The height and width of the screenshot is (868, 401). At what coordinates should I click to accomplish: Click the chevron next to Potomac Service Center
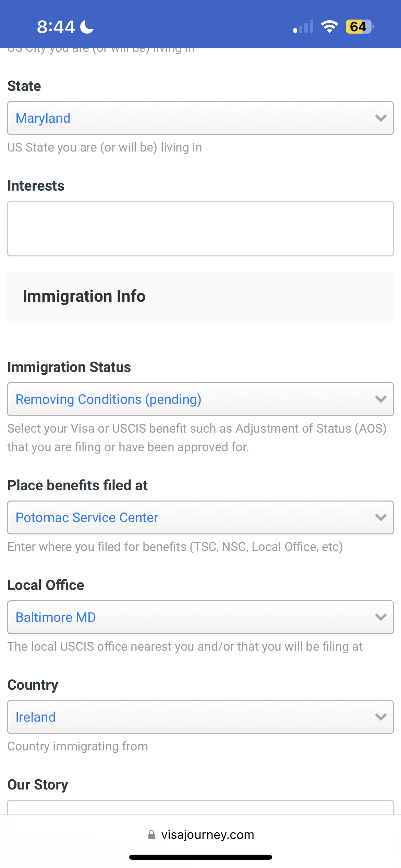381,517
